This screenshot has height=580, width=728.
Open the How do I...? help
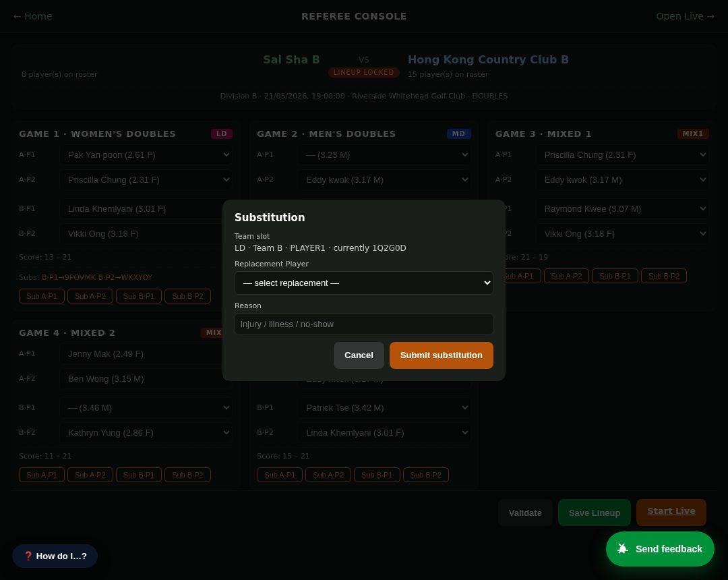pos(55,556)
